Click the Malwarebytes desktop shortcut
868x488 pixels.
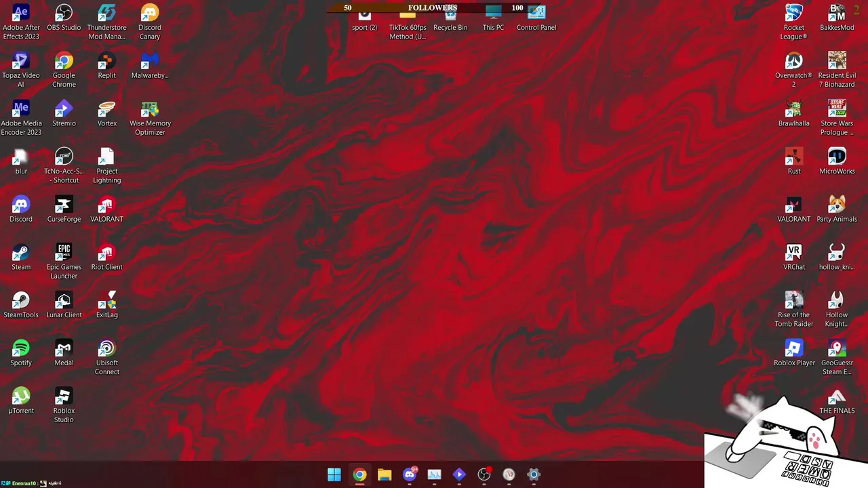(150, 65)
